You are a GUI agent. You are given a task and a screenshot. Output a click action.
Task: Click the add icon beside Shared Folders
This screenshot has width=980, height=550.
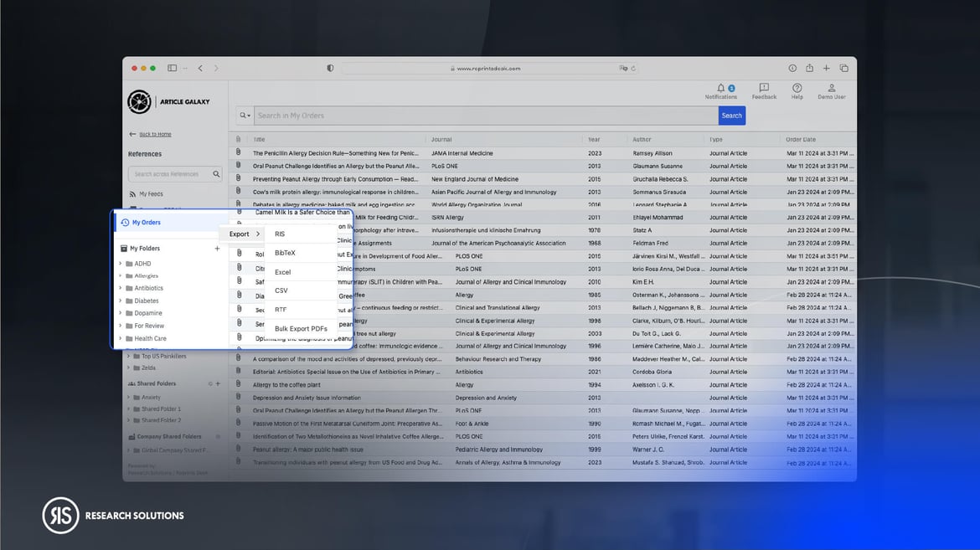pos(219,383)
